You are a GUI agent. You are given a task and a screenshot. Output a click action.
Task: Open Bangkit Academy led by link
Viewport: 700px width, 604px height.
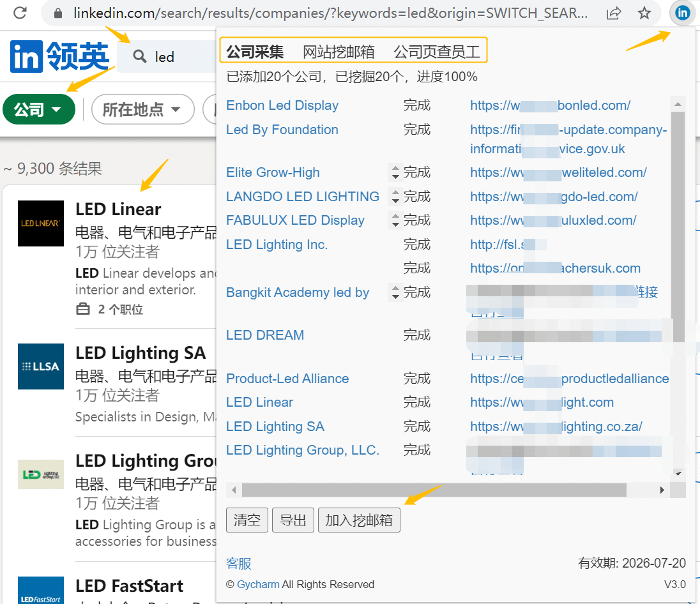(x=298, y=292)
